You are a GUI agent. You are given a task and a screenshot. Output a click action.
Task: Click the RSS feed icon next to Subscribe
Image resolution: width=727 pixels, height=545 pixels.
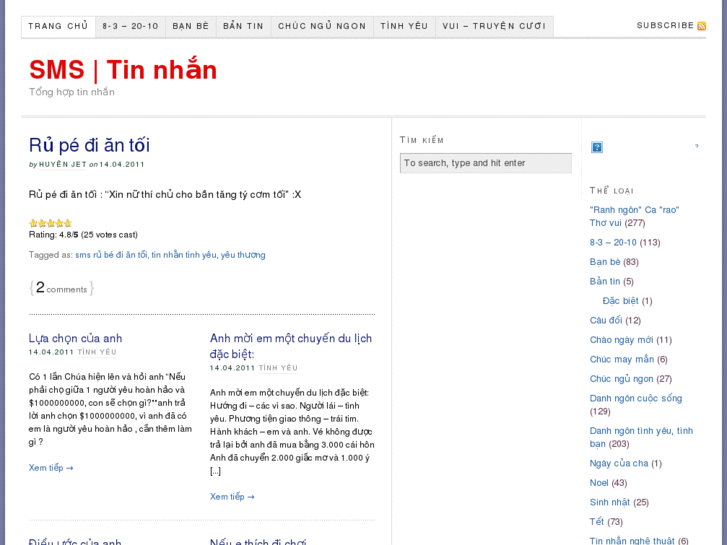[701, 26]
